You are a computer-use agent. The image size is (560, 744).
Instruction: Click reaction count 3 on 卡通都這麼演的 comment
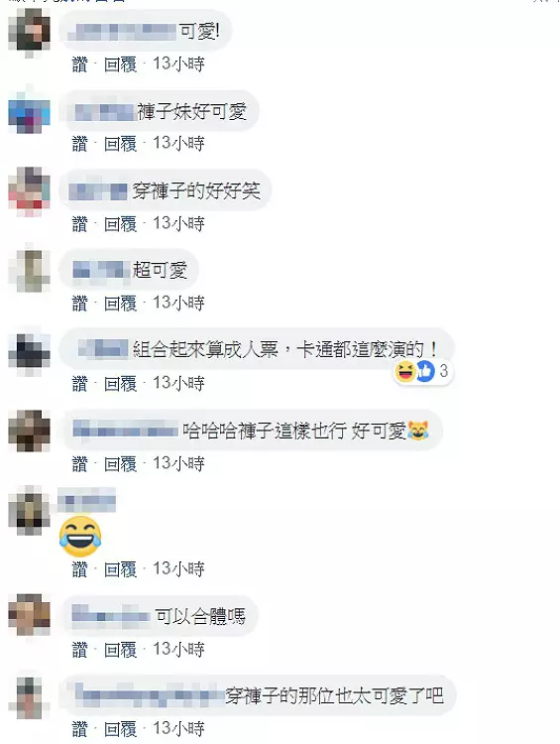(x=444, y=371)
